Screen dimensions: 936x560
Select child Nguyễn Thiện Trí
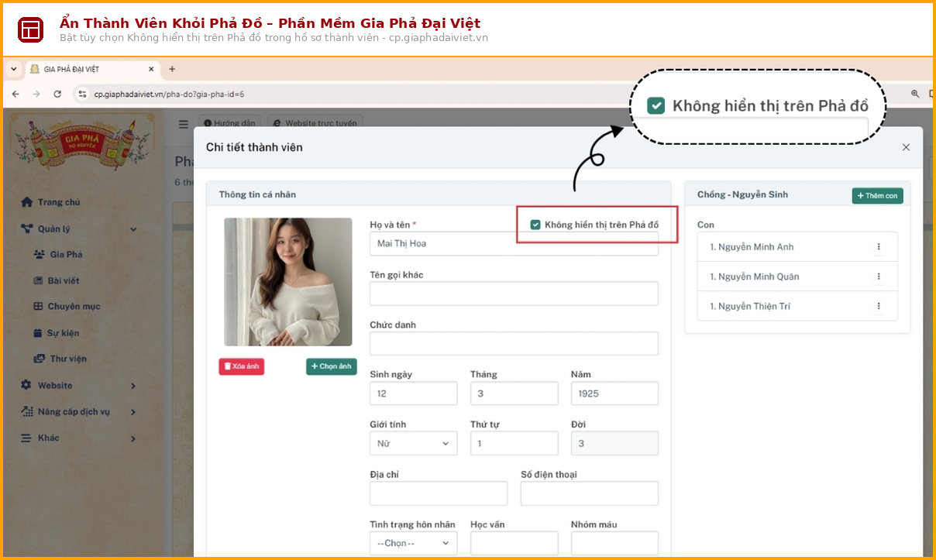coord(750,306)
